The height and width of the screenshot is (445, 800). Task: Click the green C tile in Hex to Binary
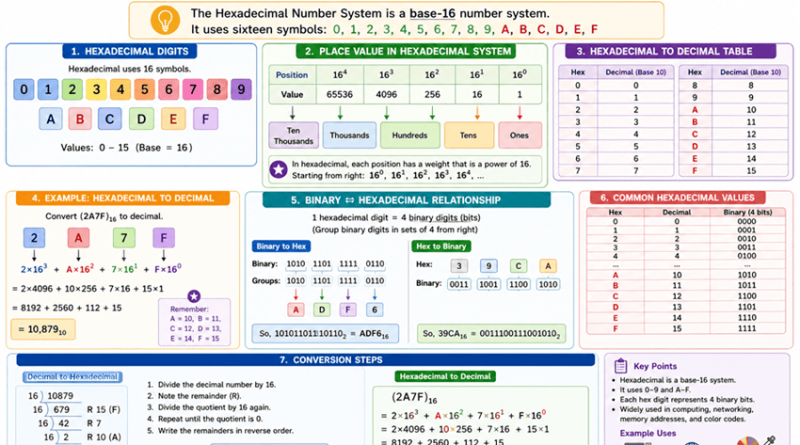point(518,266)
